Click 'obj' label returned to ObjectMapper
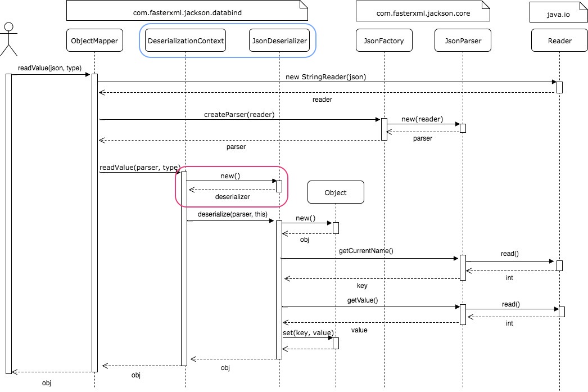 tap(135, 375)
